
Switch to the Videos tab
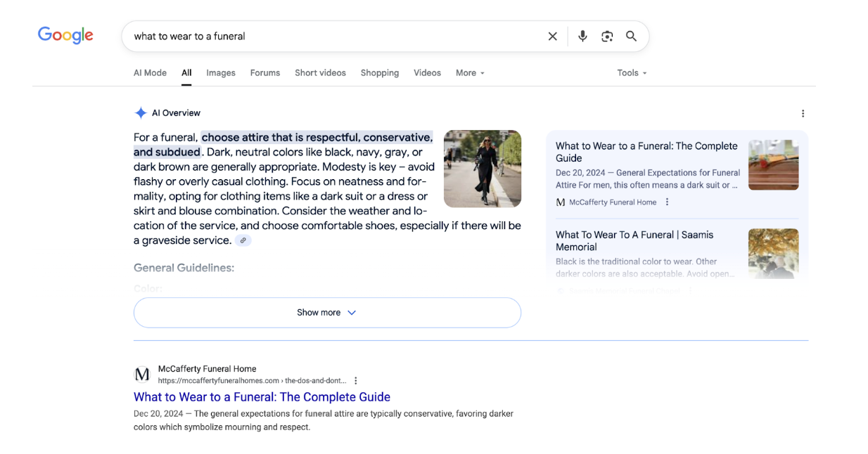[427, 73]
